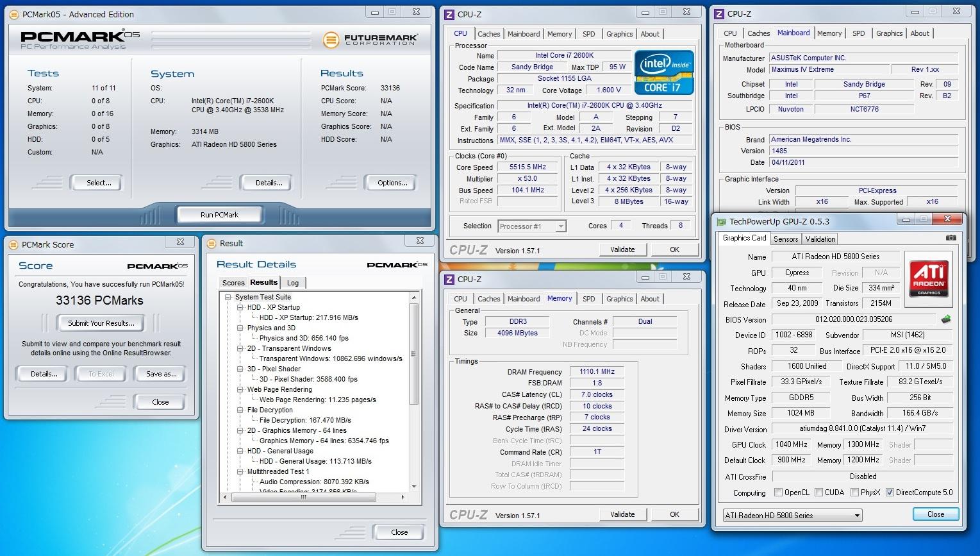Screen dimensions: 980x556
Task: Click the Save as... button
Action: [161, 374]
